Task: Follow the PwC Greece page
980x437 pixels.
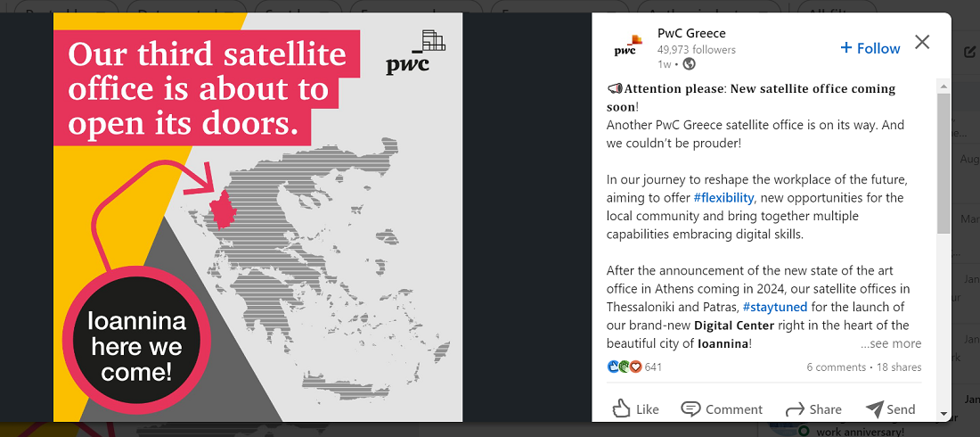Action: (870, 48)
